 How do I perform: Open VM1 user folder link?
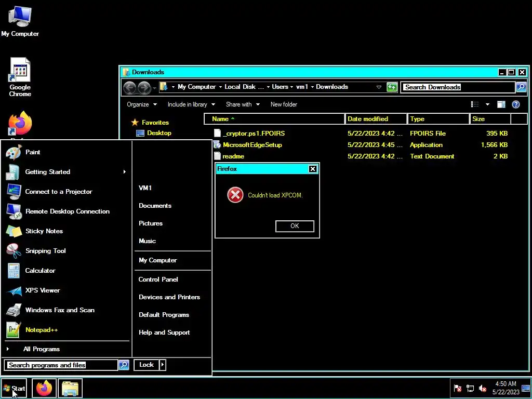(145, 188)
